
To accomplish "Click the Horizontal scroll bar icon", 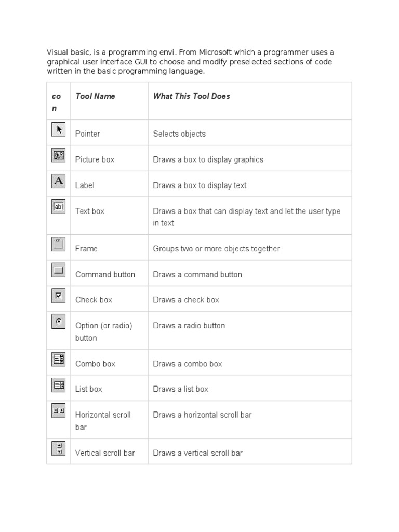I will 59,410.
